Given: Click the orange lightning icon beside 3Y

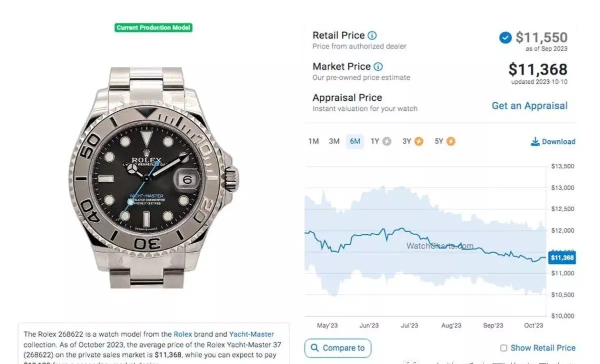Looking at the screenshot, I should tap(418, 141).
